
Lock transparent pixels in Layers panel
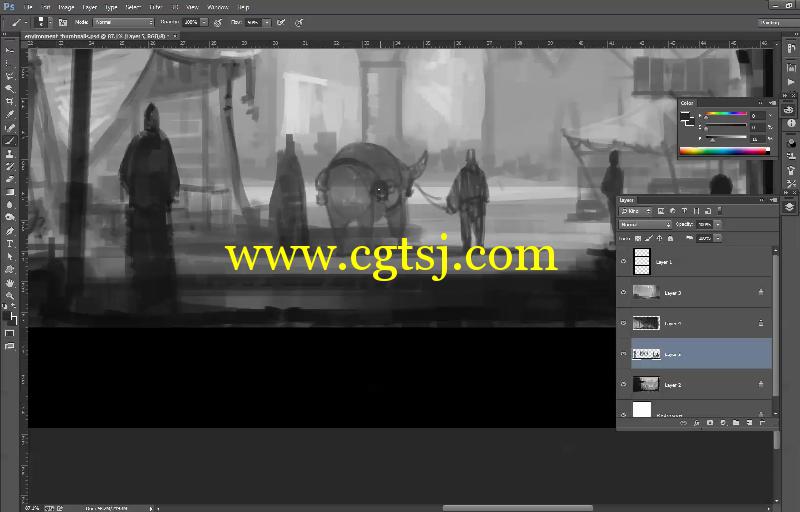point(638,238)
